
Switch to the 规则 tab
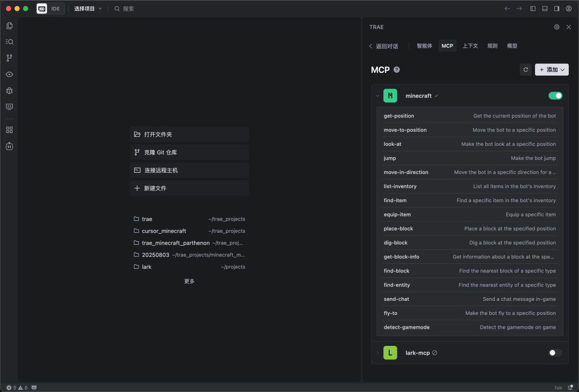(492, 46)
